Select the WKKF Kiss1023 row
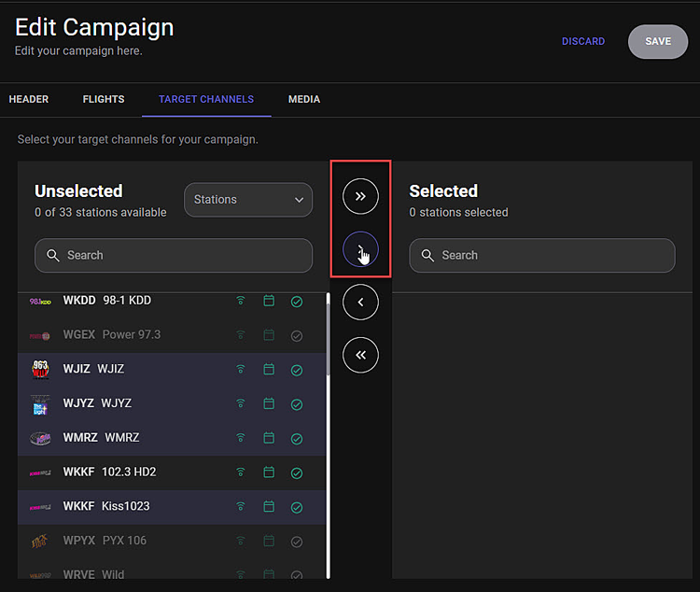700x592 pixels. click(172, 507)
